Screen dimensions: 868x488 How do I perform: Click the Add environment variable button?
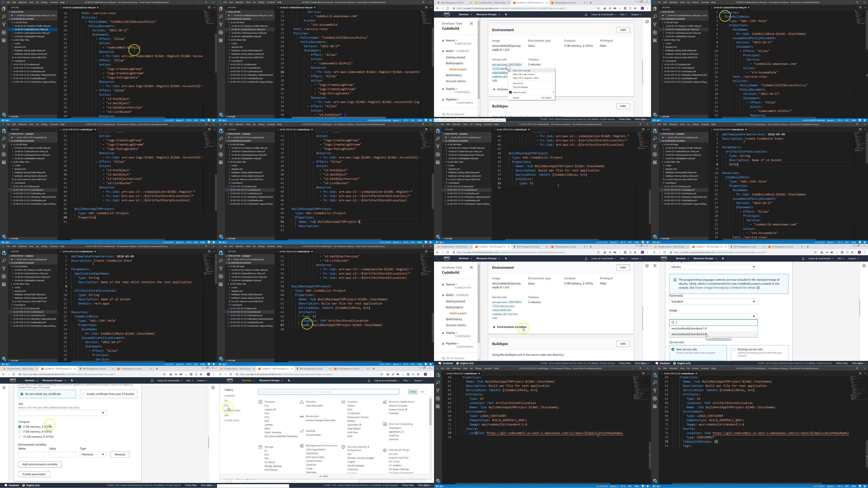40,464
